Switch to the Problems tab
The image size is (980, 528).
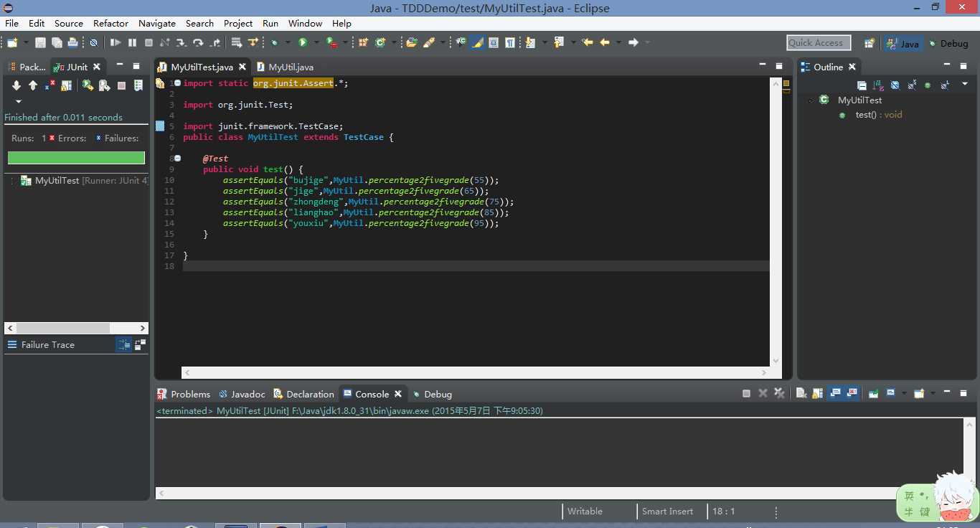coord(184,394)
